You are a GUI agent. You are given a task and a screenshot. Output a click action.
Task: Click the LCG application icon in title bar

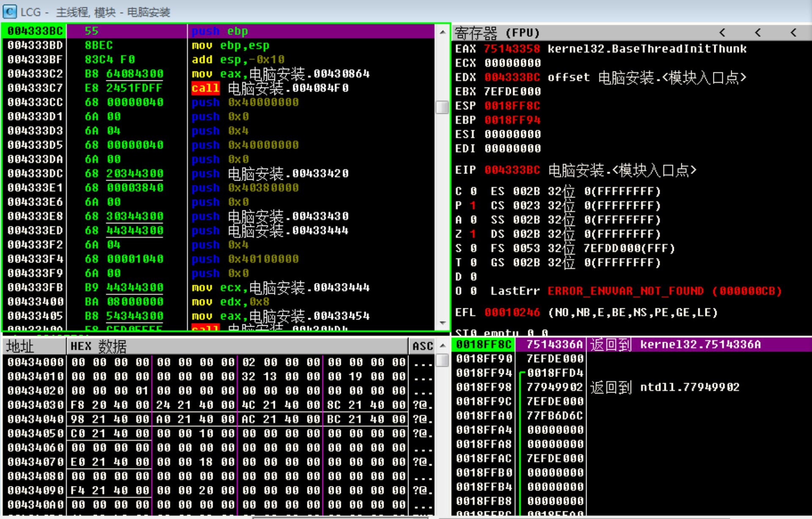point(9,11)
